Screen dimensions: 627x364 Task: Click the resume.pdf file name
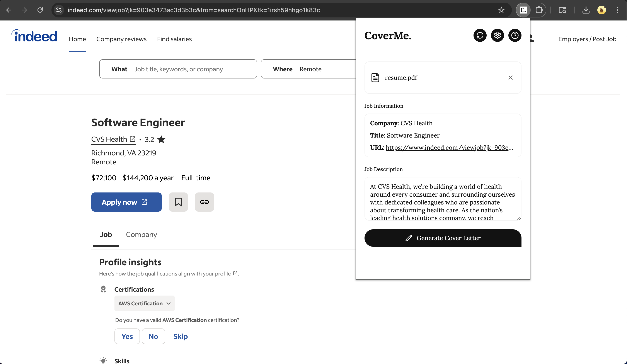pos(401,78)
